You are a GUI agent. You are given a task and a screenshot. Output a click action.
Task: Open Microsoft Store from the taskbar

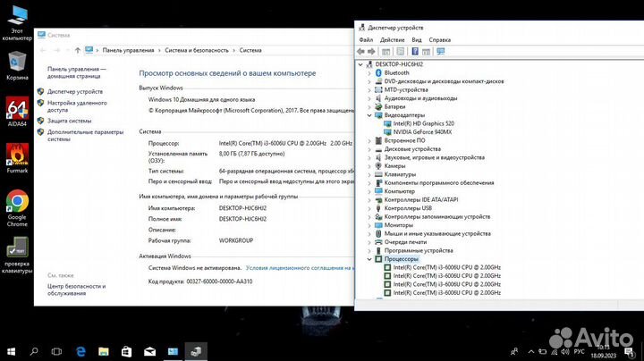(126, 351)
